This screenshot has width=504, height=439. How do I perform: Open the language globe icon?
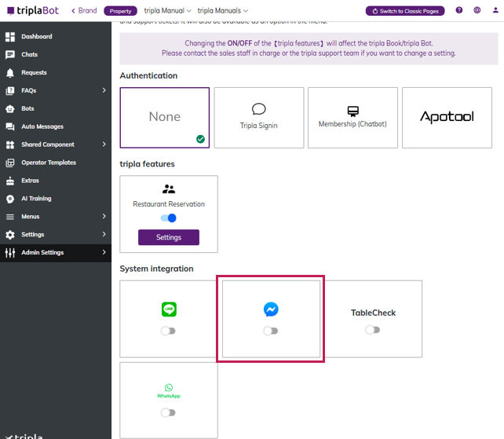[477, 11]
